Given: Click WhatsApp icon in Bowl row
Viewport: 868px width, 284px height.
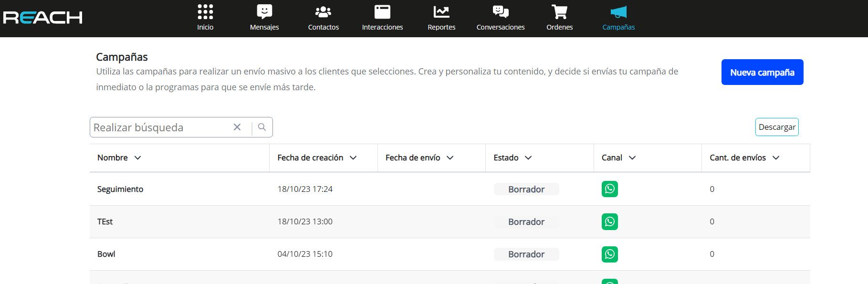Looking at the screenshot, I should (x=610, y=254).
